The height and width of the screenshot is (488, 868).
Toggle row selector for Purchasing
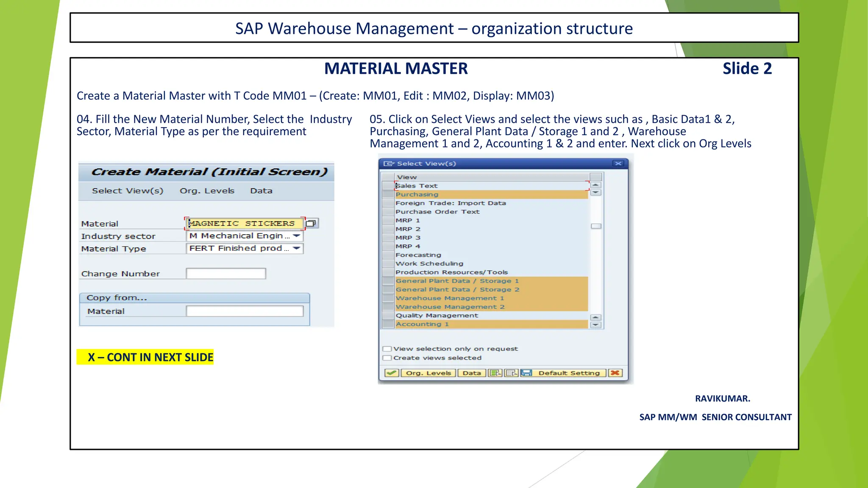pos(388,194)
